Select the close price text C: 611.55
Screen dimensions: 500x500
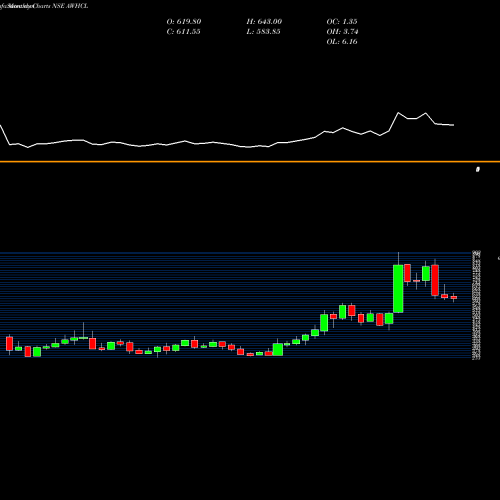click(183, 32)
